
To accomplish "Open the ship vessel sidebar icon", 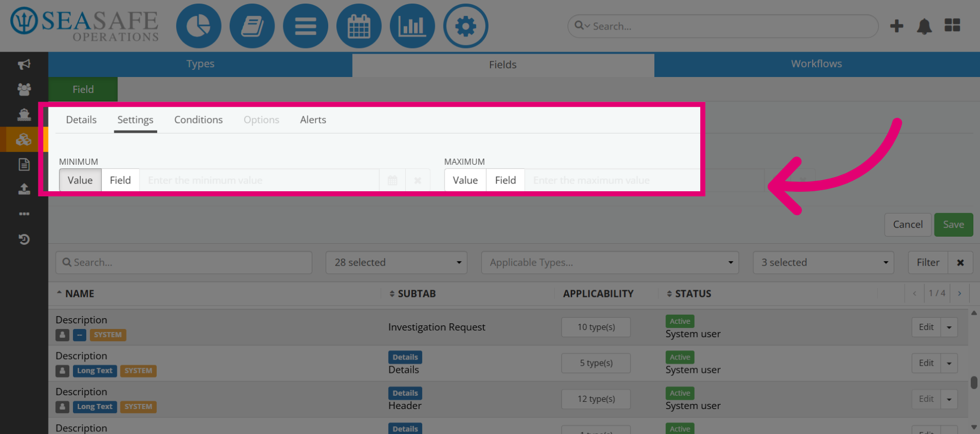I will tap(24, 114).
